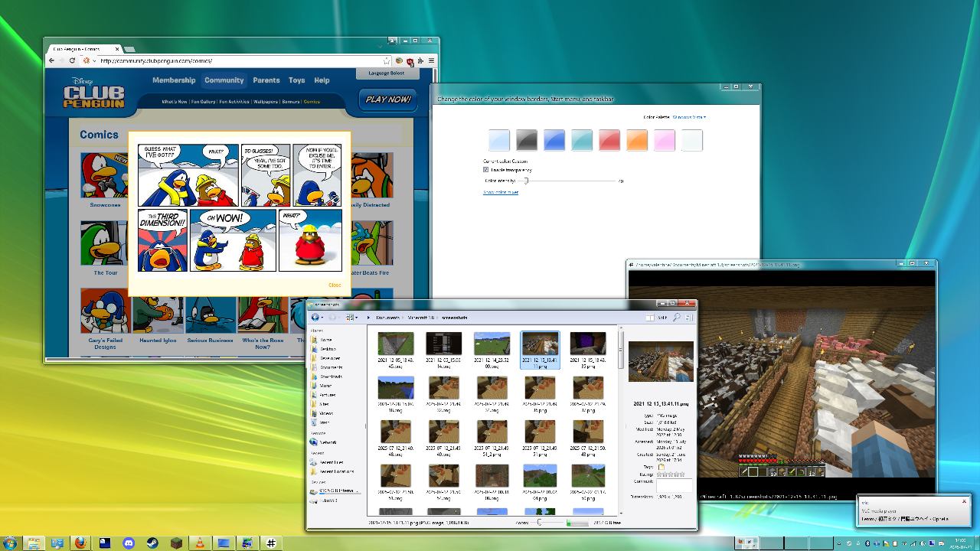Open the terminal icon in taskbar

point(104,543)
